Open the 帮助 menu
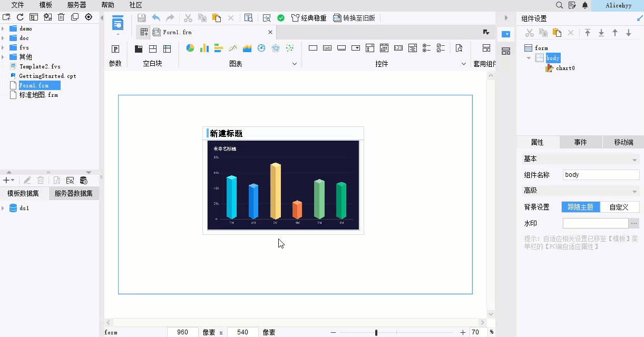644x337 pixels. [108, 5]
